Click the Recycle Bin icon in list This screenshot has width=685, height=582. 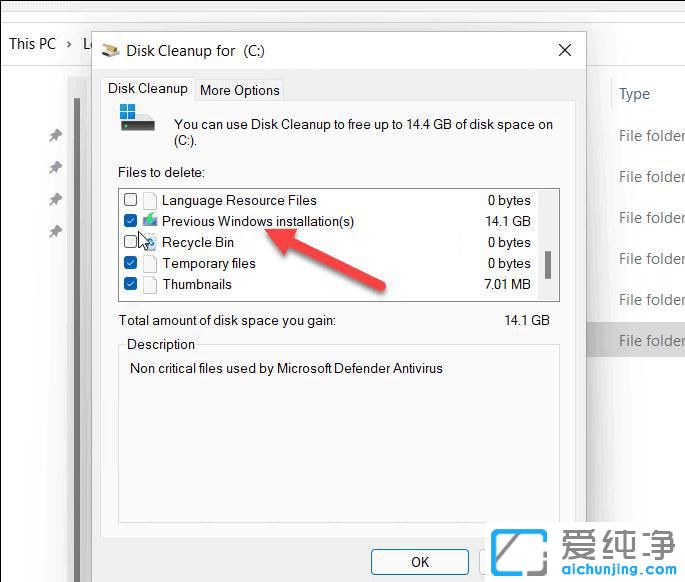tap(150, 242)
